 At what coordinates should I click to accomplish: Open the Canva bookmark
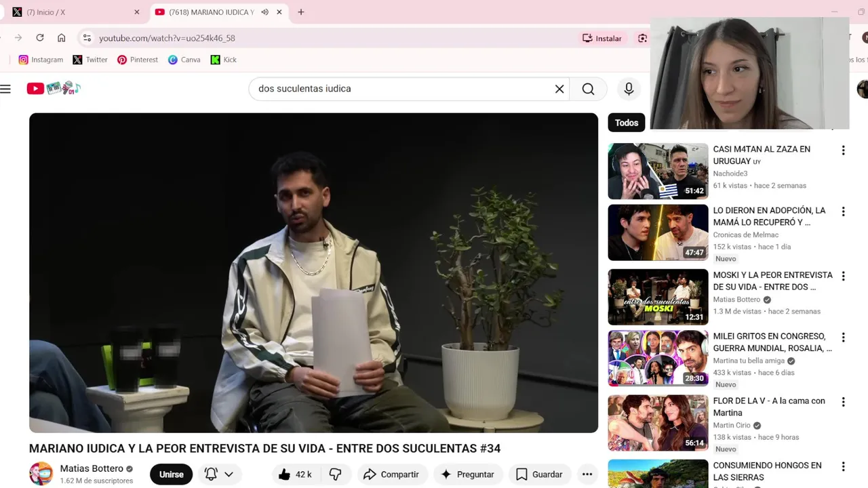click(x=184, y=60)
